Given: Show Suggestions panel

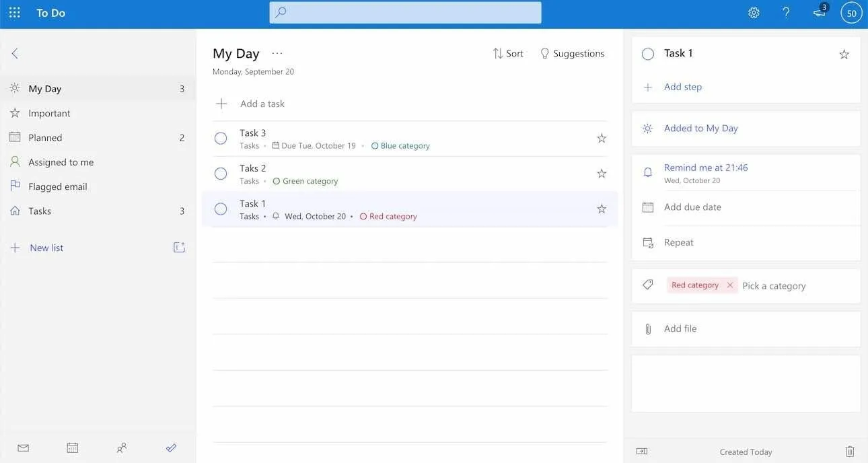Looking at the screenshot, I should pyautogui.click(x=572, y=53).
